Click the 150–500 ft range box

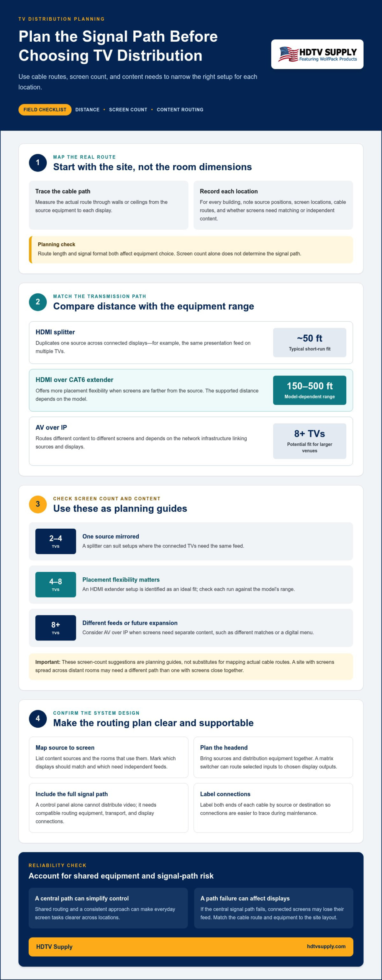coord(310,390)
